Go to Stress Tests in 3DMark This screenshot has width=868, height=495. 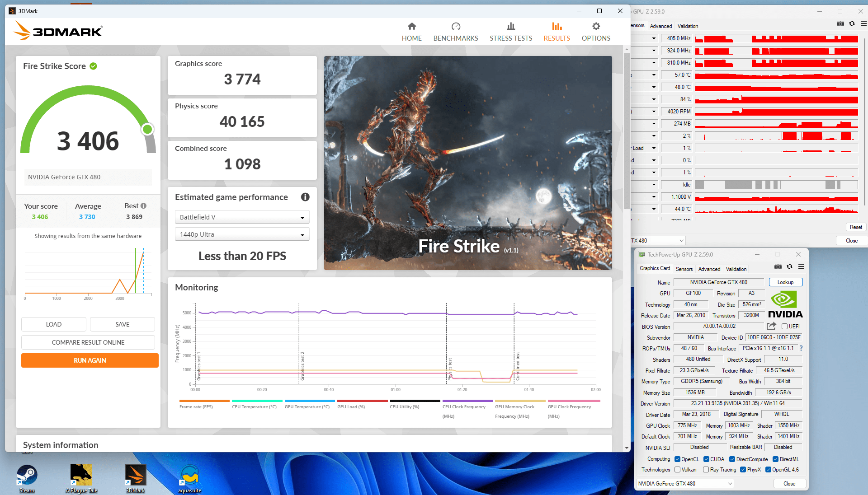click(x=511, y=32)
